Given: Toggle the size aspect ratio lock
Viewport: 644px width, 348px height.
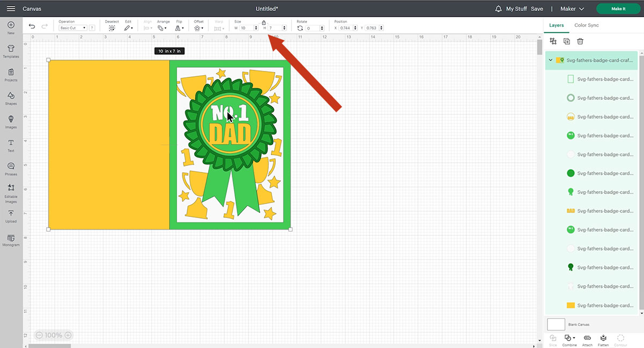Looking at the screenshot, I should pyautogui.click(x=264, y=23).
